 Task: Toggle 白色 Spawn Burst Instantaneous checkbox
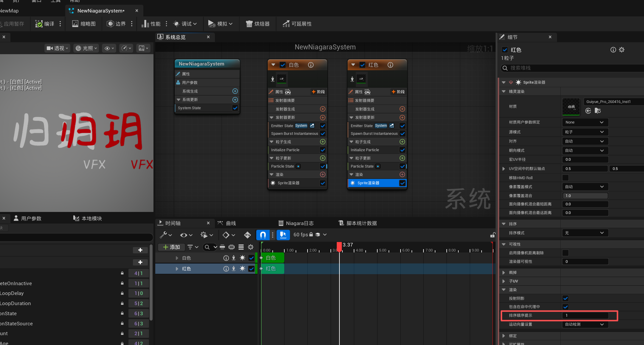click(323, 134)
